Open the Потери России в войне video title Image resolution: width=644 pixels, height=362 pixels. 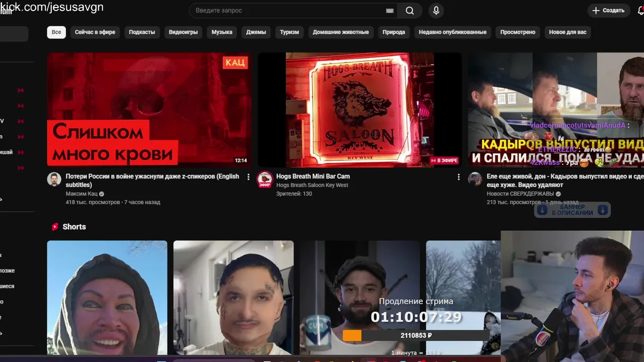click(x=152, y=180)
